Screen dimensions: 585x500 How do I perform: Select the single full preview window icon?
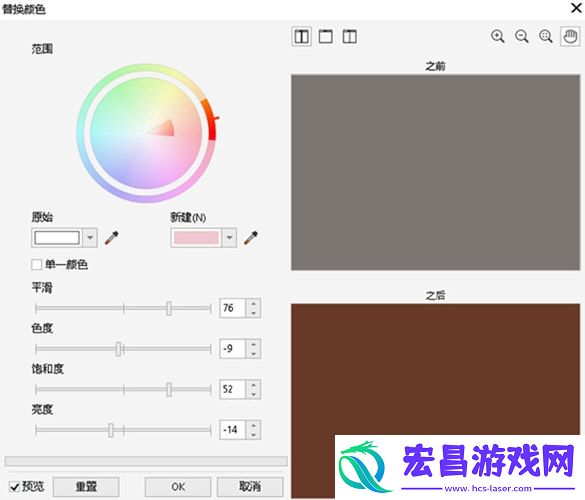[326, 37]
